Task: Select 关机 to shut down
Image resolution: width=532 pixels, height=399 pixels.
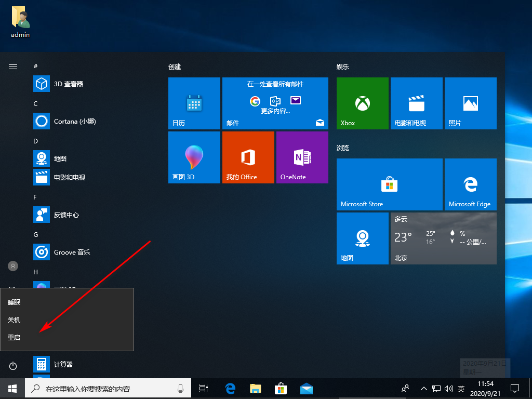Action: click(14, 320)
